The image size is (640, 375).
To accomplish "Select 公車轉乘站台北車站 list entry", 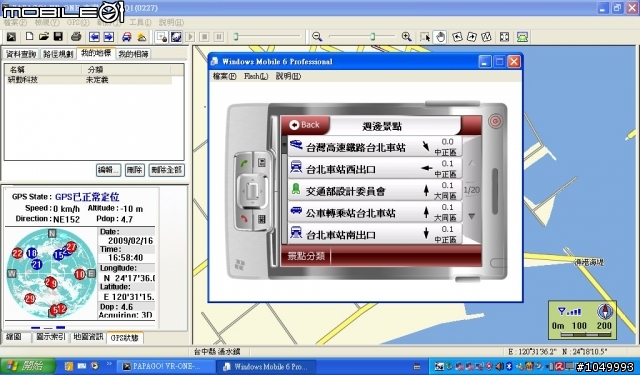I will pyautogui.click(x=375, y=212).
